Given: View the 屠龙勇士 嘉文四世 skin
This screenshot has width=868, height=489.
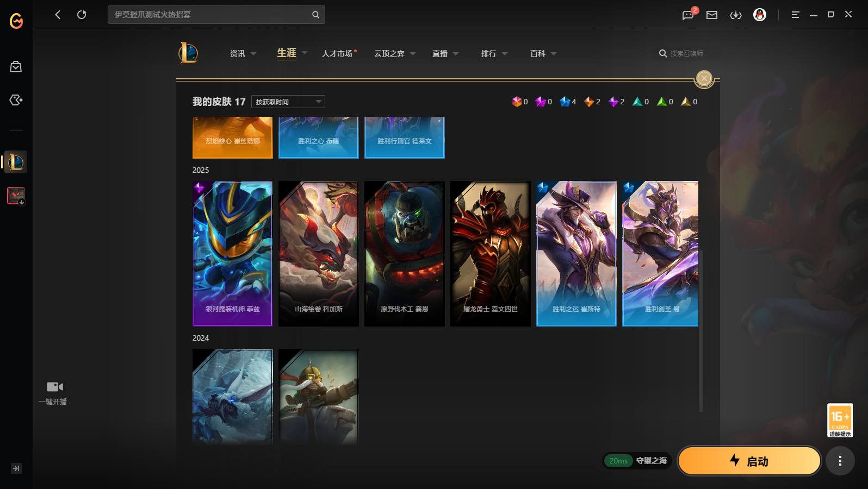Looking at the screenshot, I should (x=491, y=254).
